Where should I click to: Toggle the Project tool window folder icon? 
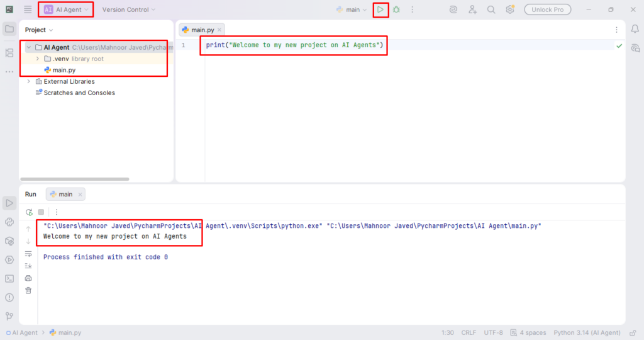point(9,29)
